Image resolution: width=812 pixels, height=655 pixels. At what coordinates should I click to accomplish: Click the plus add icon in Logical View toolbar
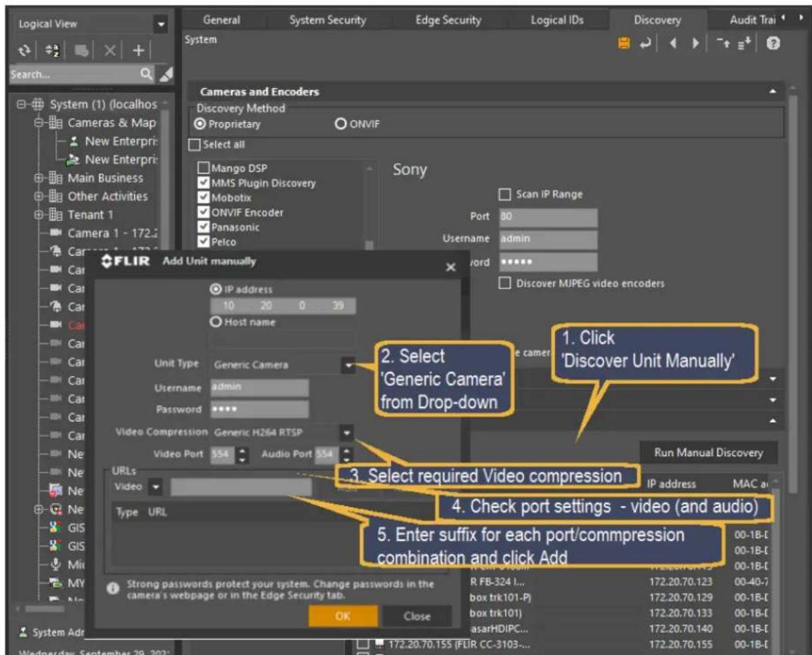pyautogui.click(x=138, y=50)
